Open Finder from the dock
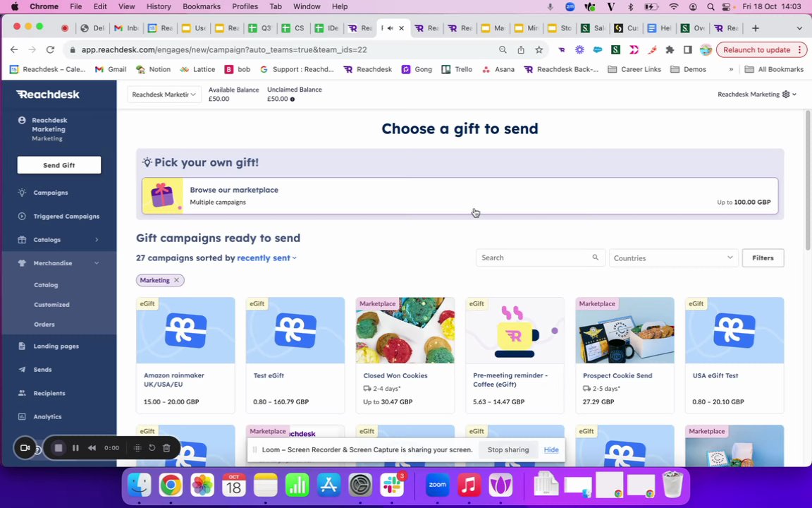Screen dimensions: 812x508 139,485
